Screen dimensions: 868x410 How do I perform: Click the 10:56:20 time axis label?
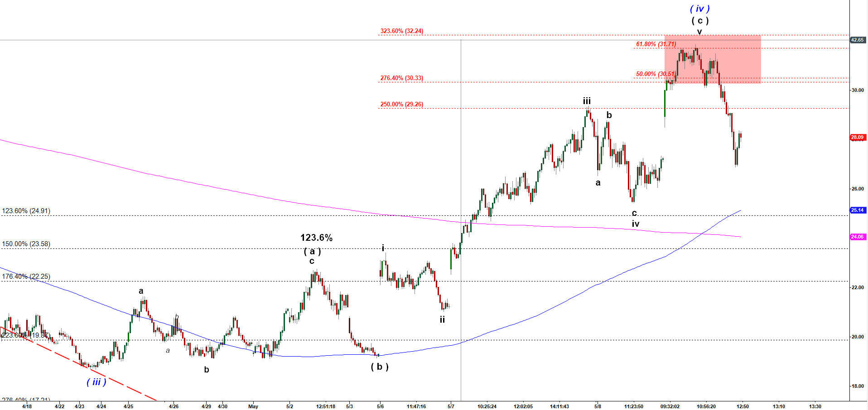pyautogui.click(x=706, y=406)
